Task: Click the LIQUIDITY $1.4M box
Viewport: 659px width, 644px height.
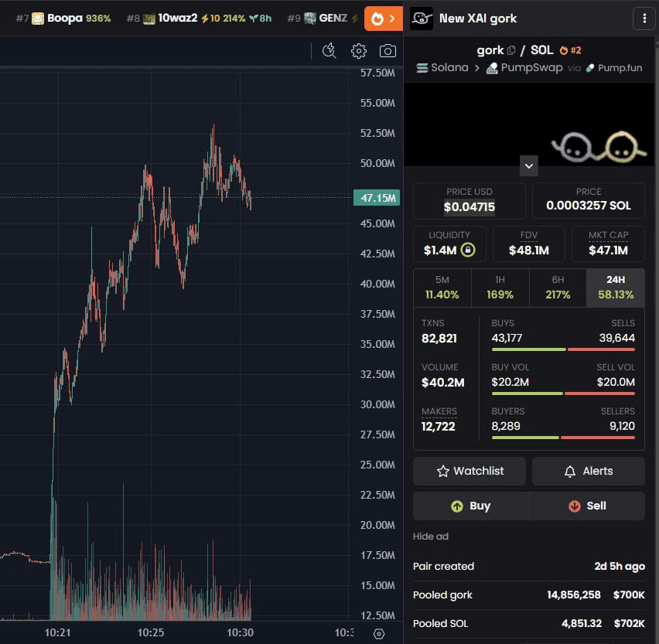Action: (x=449, y=244)
